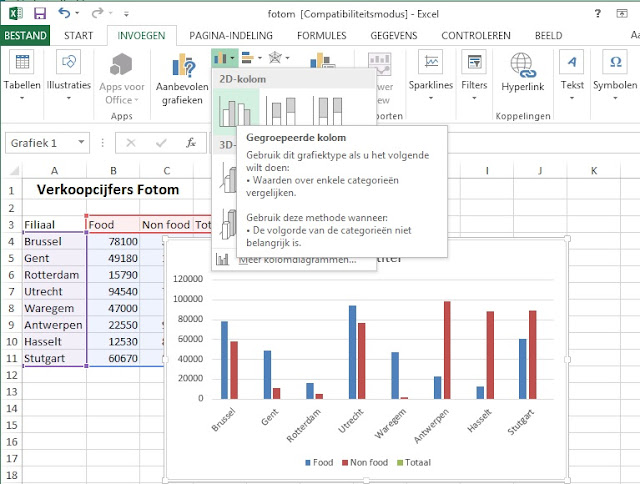Insert a Hyperlink

(x=523, y=73)
